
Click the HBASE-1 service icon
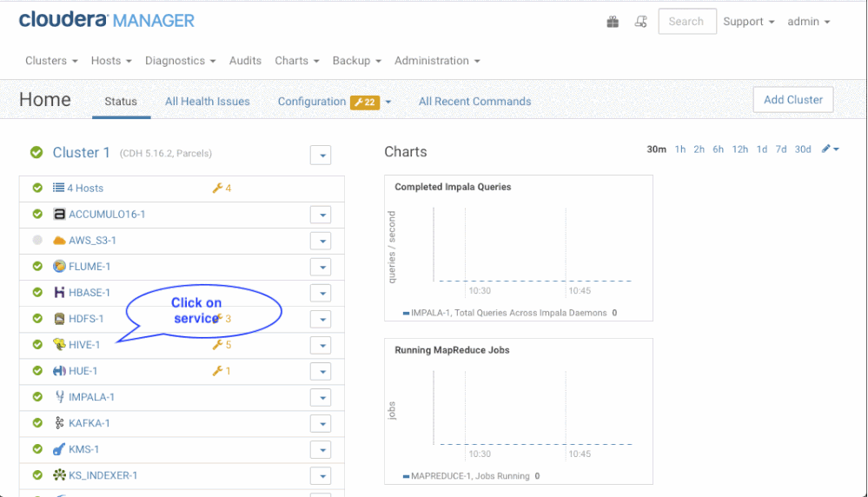tap(59, 293)
